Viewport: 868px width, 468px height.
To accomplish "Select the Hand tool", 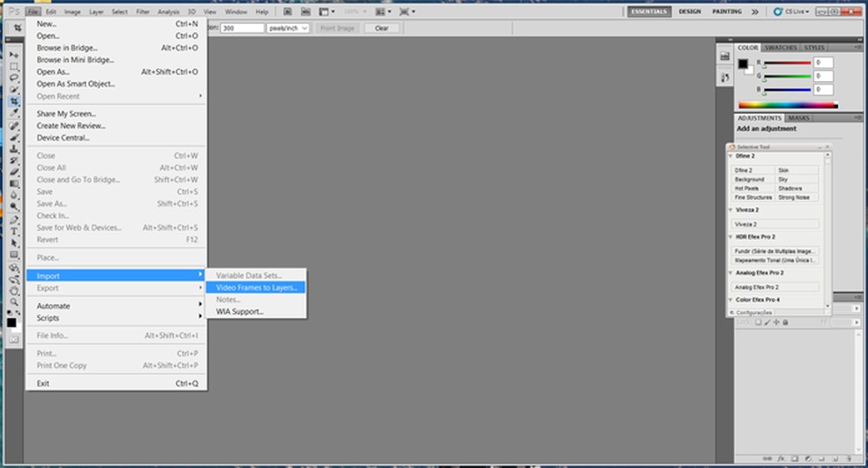I will pyautogui.click(x=14, y=291).
